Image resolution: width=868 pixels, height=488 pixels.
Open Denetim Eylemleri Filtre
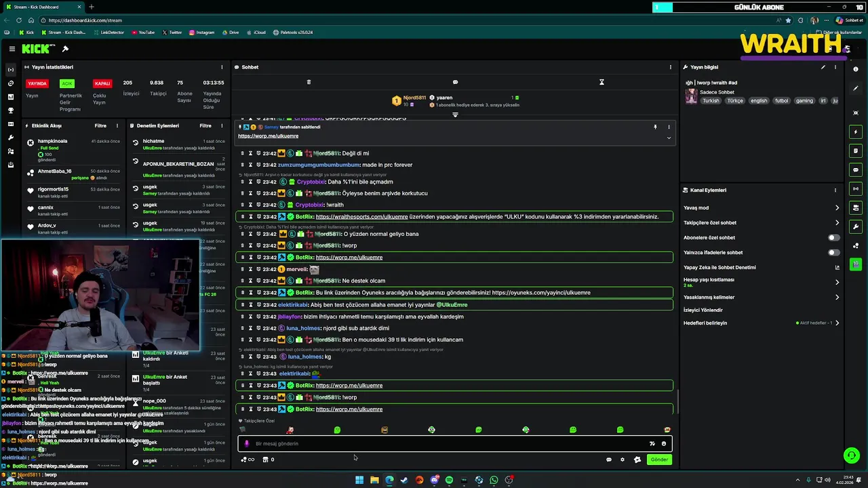(205, 125)
